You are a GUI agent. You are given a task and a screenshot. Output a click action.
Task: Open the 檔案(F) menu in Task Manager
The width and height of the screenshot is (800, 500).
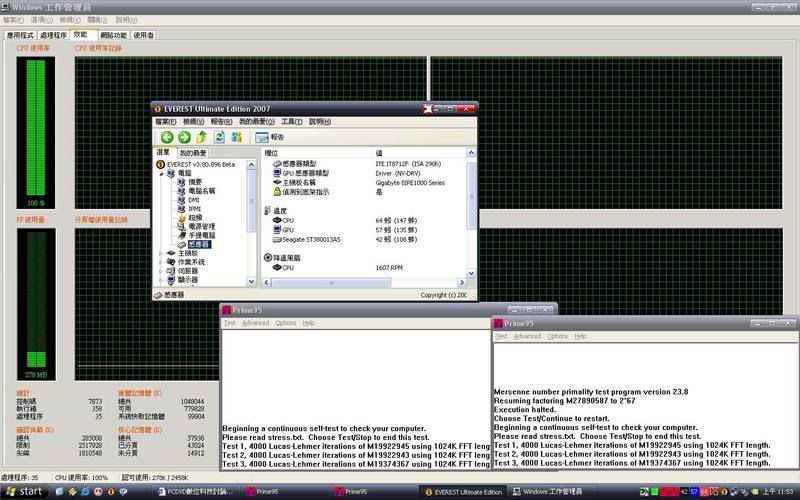pos(13,20)
